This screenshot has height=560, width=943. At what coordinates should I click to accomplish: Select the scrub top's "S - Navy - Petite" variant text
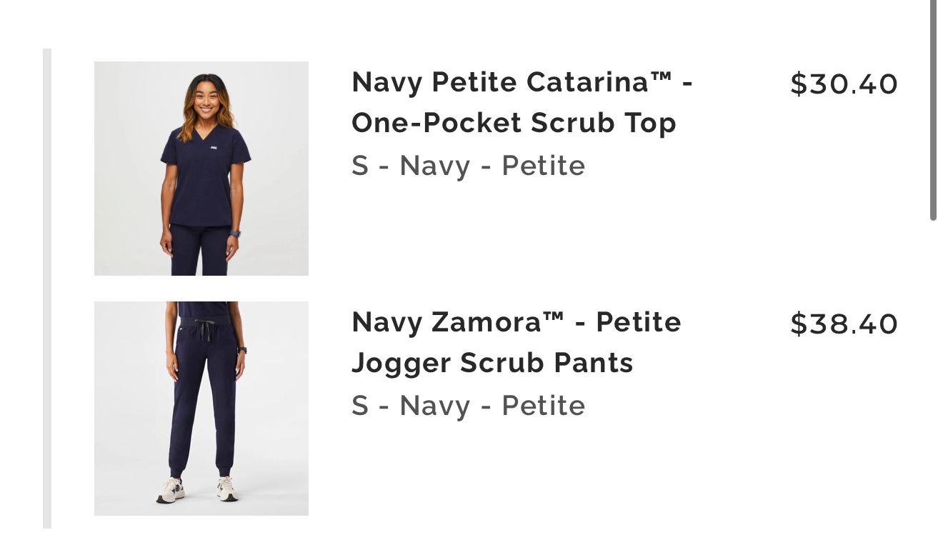(x=468, y=166)
